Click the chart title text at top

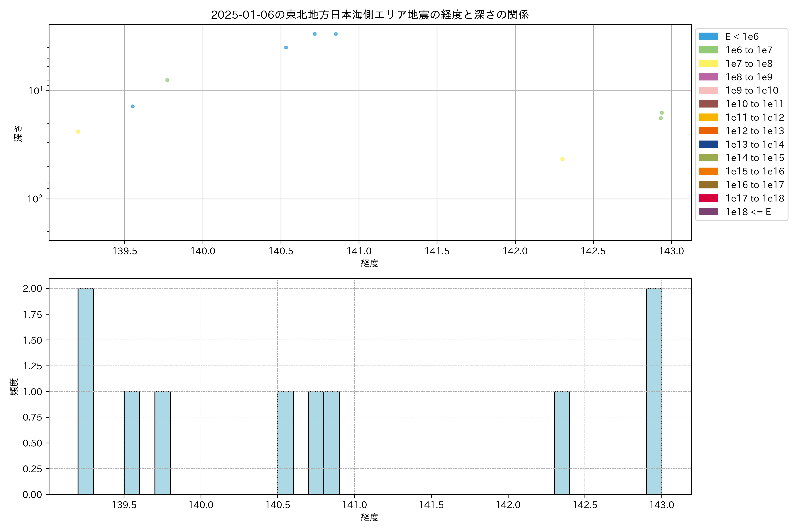pyautogui.click(x=370, y=15)
